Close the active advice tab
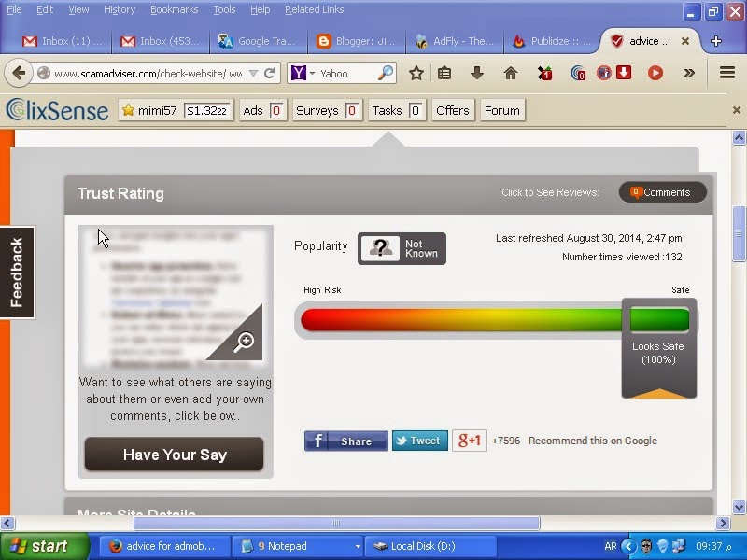The image size is (747, 560). (685, 41)
